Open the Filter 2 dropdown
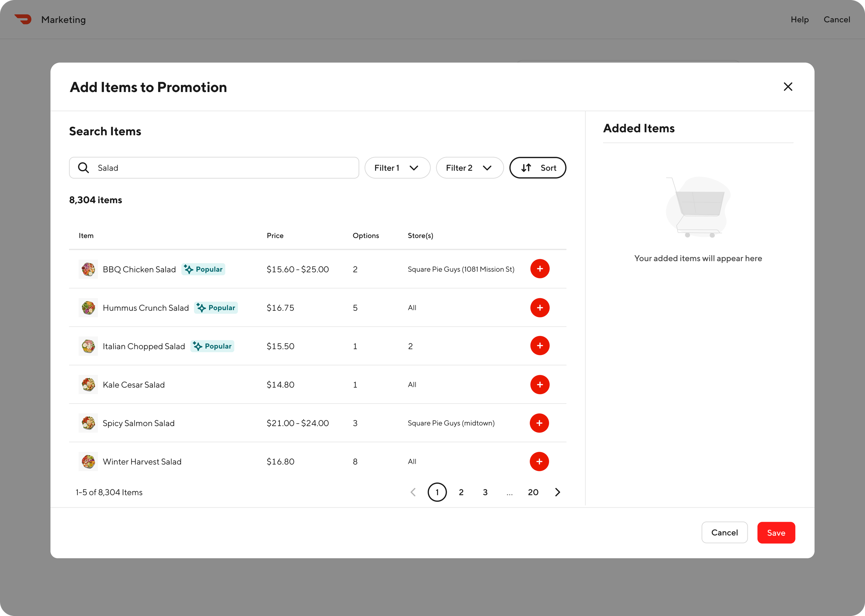865x616 pixels. pos(470,167)
